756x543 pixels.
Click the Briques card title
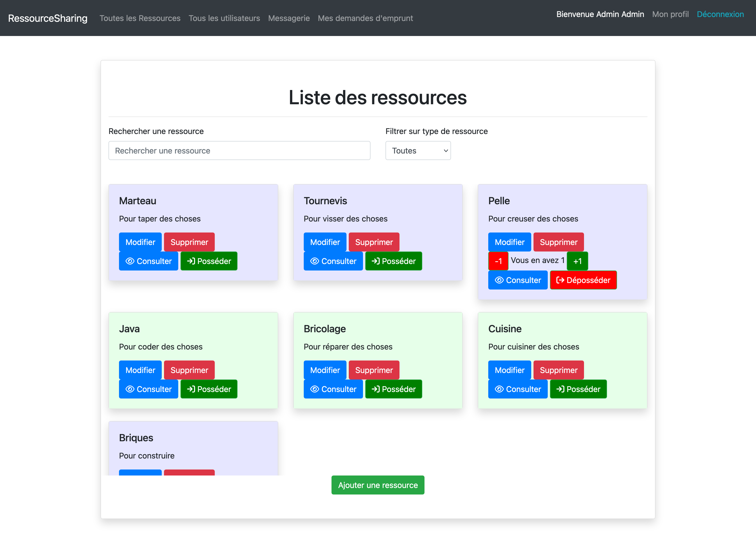(x=136, y=438)
